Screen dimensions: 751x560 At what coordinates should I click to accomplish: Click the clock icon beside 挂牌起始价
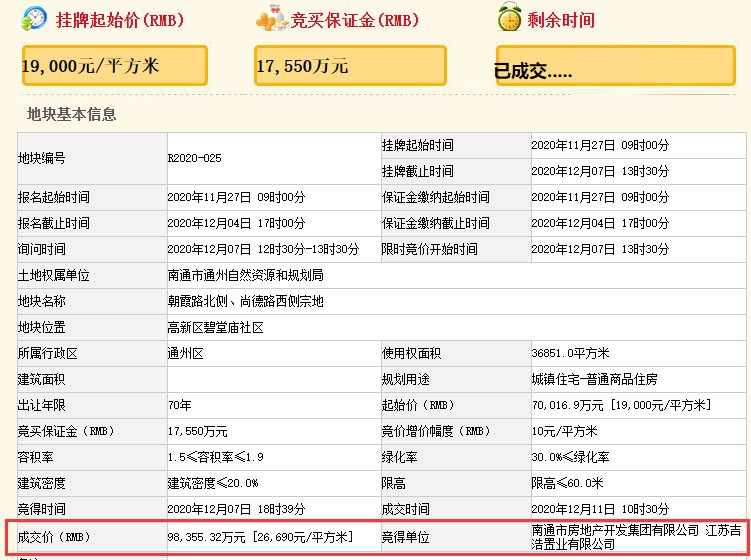[x=34, y=19]
